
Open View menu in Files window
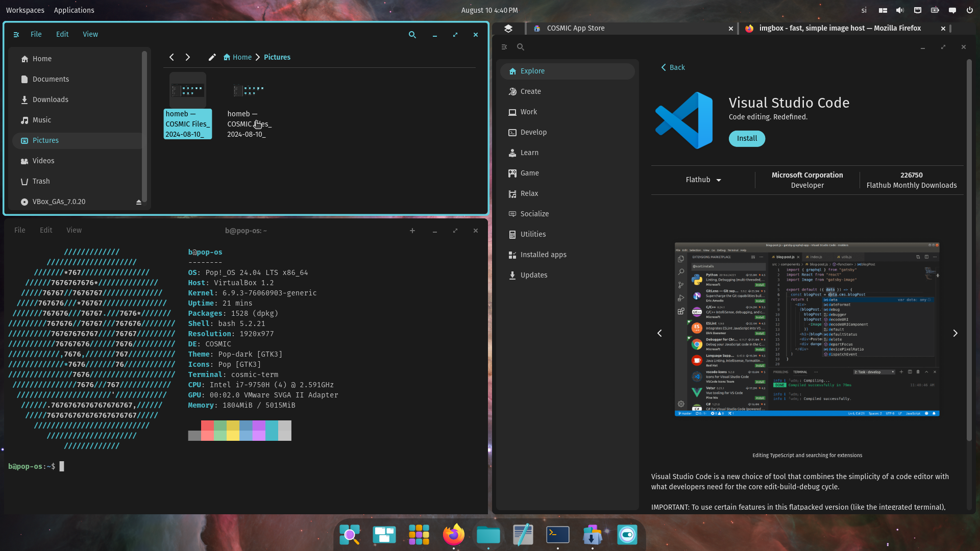click(90, 34)
